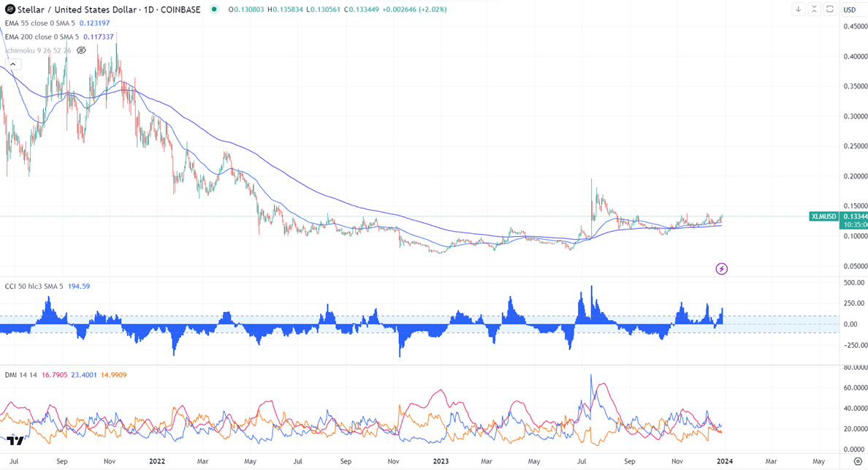Click the TradingView logo
This screenshot has height=470, width=868.
tap(15, 441)
